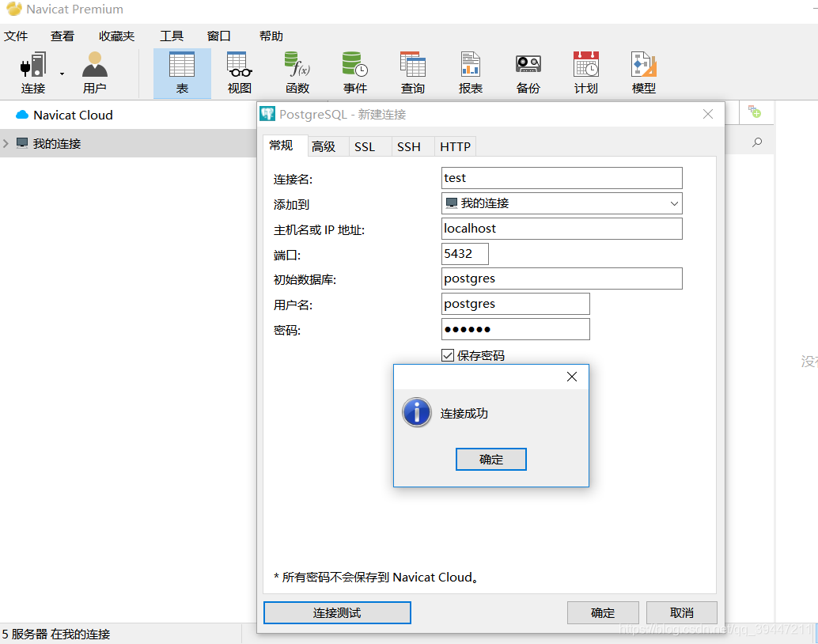Select the 查询 (Query) toolbar icon
Screen dimensions: 818x644
point(413,73)
